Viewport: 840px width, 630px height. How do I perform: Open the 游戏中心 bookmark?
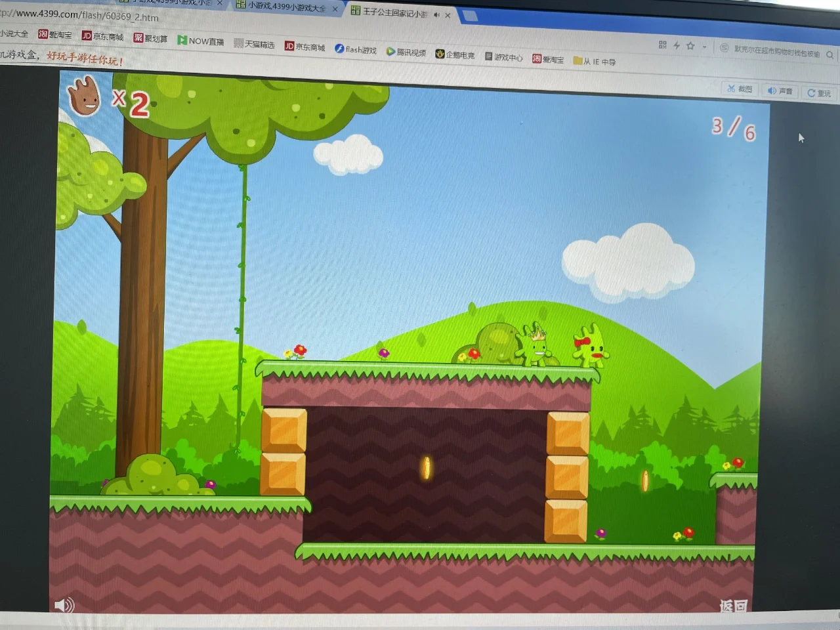(504, 57)
